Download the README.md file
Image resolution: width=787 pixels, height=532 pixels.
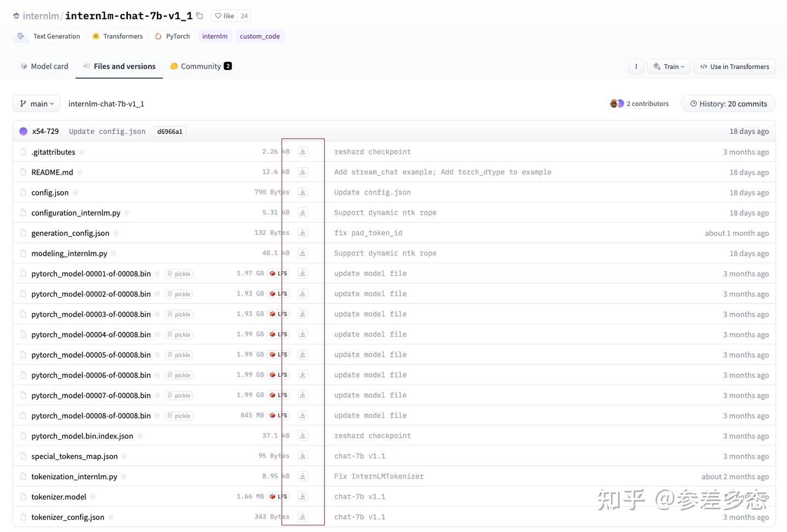(x=302, y=172)
